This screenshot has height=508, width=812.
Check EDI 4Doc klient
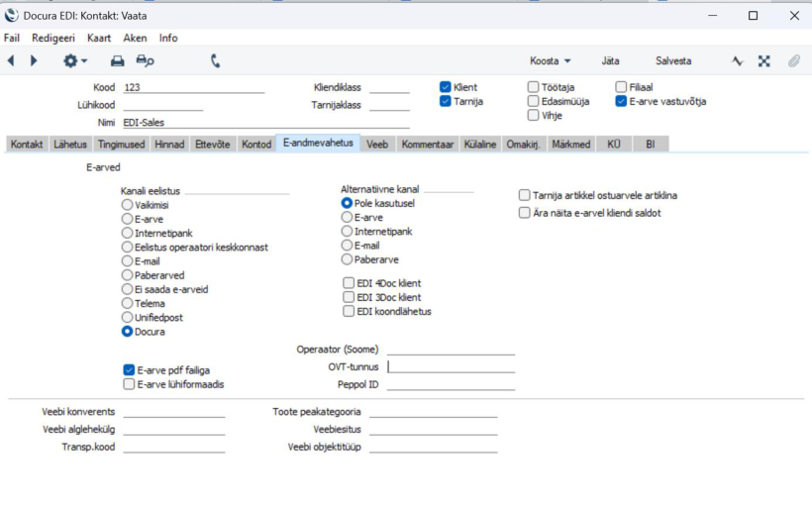(349, 283)
